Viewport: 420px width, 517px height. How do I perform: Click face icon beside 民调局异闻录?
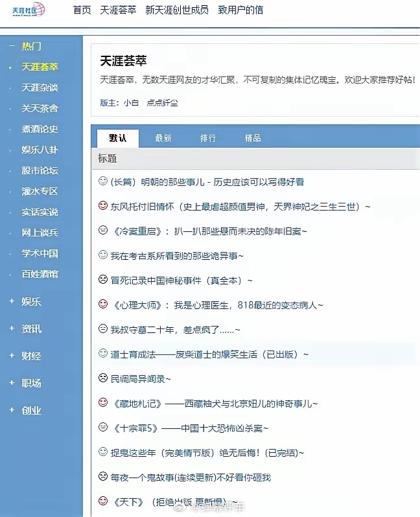(x=103, y=378)
